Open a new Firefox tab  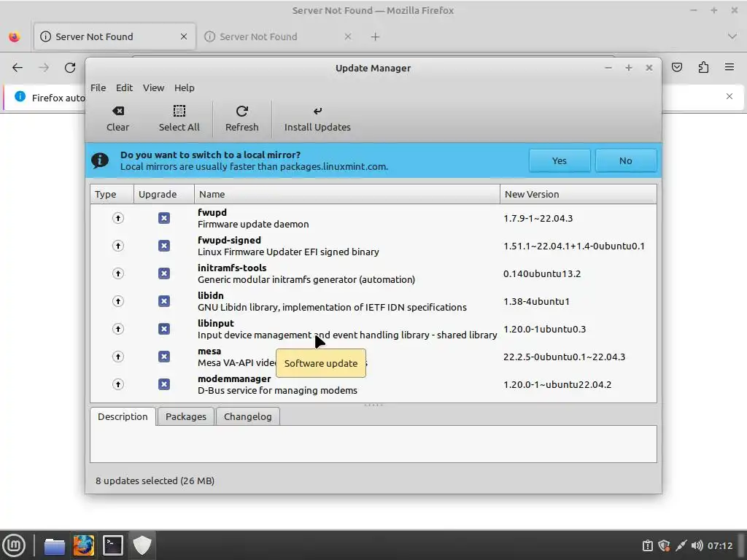point(375,36)
